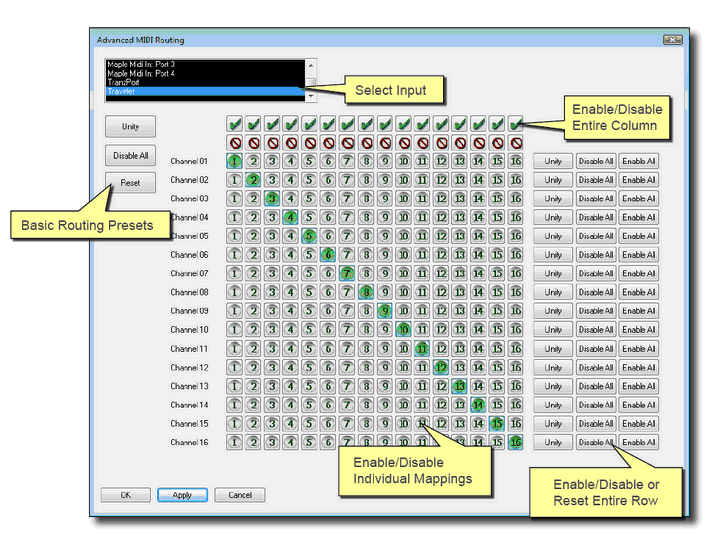
Task: Enable all mappings for Channel 08 row
Action: [639, 292]
